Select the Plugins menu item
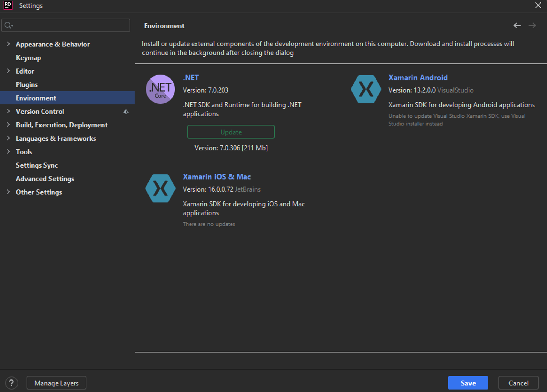Image resolution: width=547 pixels, height=392 pixels. [26, 84]
